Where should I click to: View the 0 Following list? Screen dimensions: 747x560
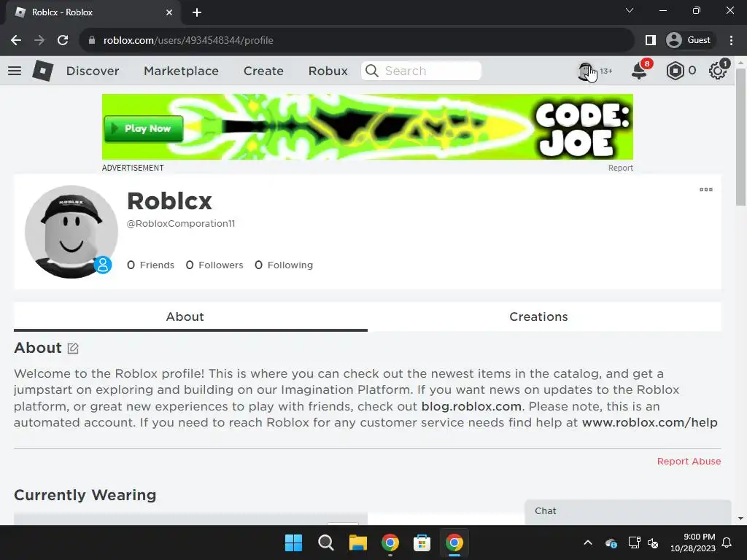(x=284, y=265)
